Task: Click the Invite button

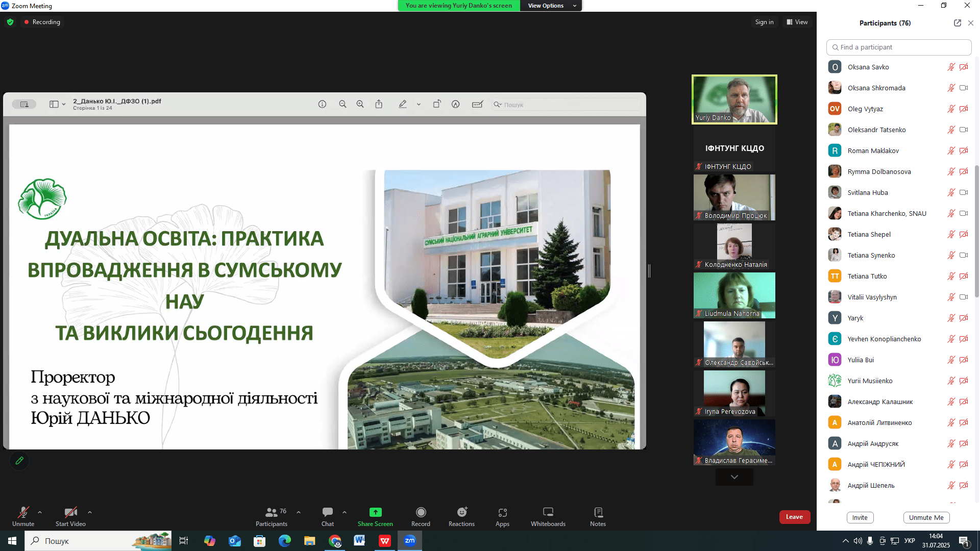Action: tap(860, 517)
